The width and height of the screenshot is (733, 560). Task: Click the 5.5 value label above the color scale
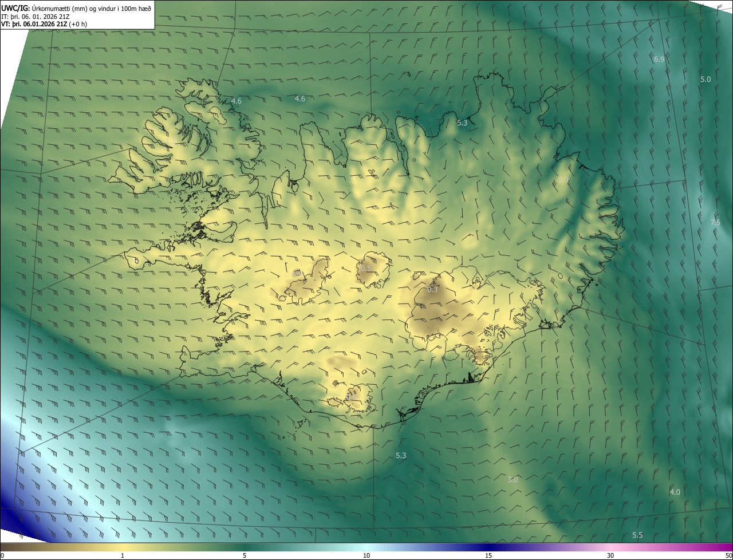637,535
